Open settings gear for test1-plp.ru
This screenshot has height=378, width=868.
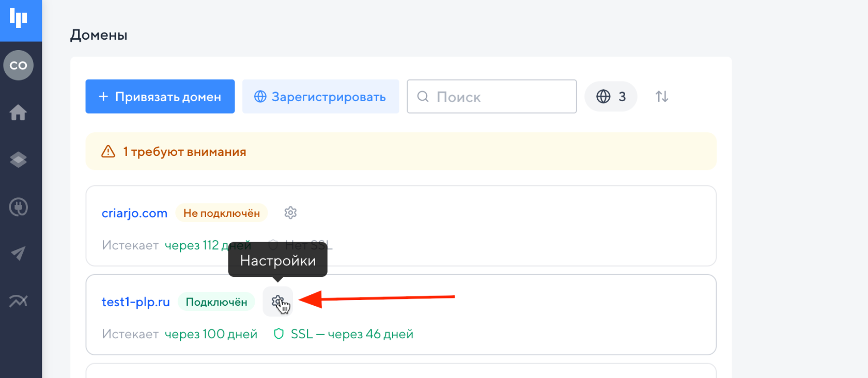(278, 302)
